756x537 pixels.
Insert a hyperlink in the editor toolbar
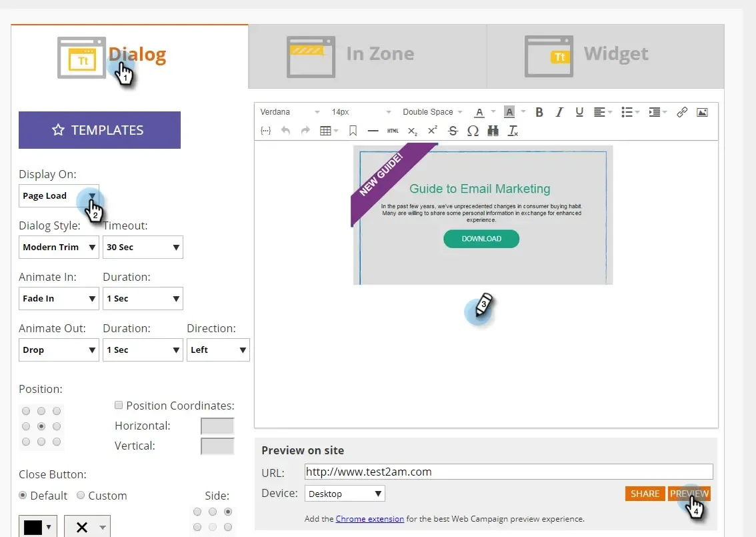[681, 112]
